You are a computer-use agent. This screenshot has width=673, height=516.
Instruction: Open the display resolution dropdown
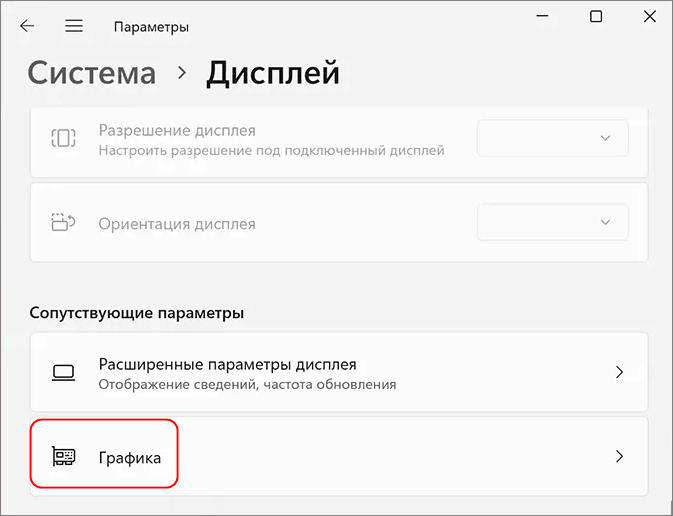point(553,138)
